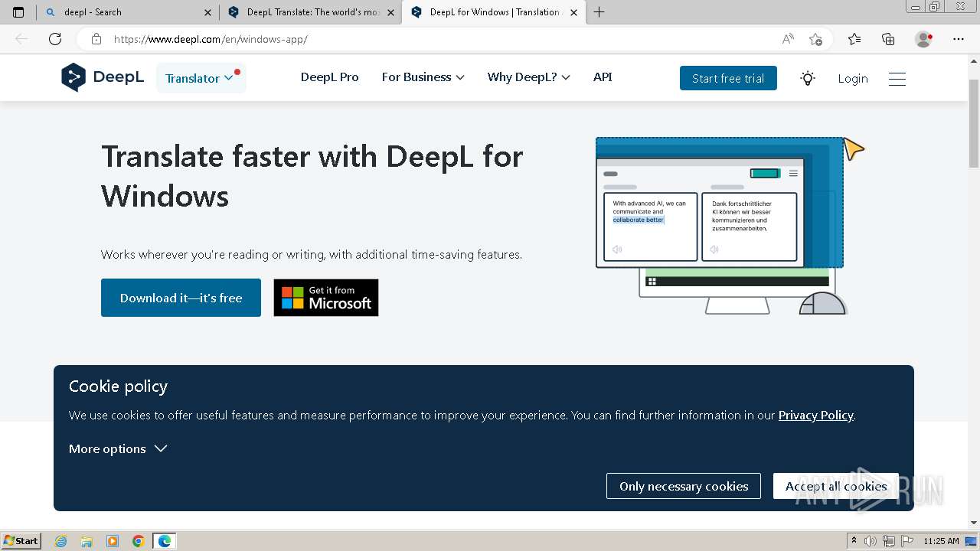This screenshot has width=980, height=551.
Task: Open browser Settings and more menu
Action: [959, 39]
